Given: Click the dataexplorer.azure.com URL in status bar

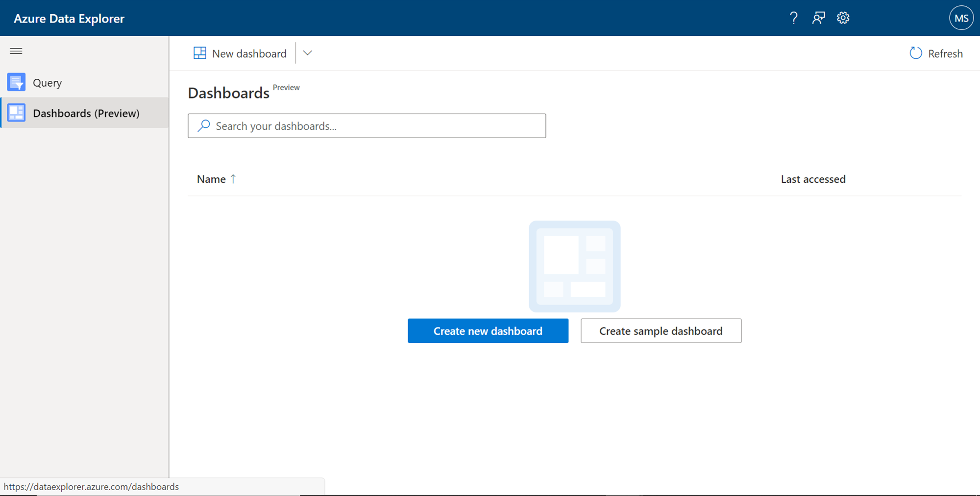Looking at the screenshot, I should [x=91, y=487].
